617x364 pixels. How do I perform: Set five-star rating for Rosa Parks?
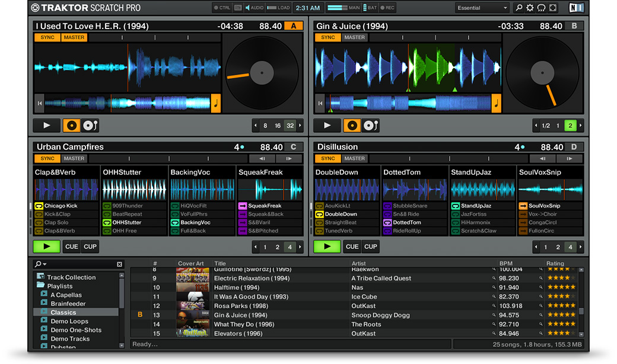(x=573, y=305)
